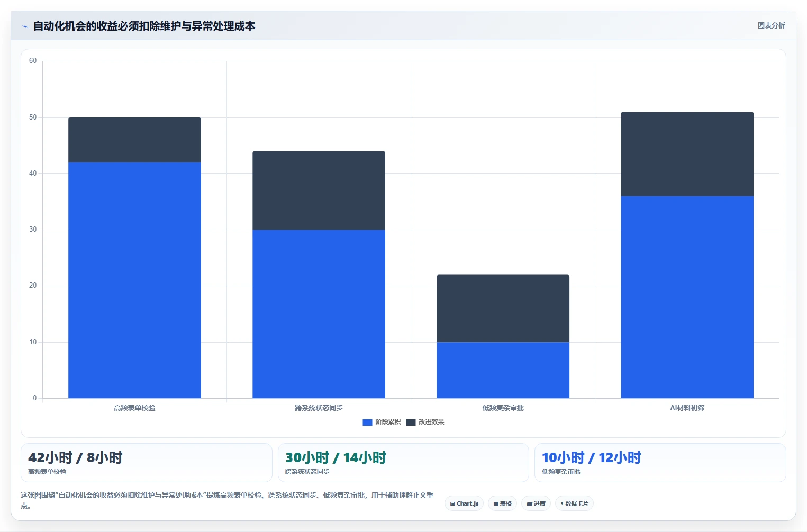Click the 图表分析 label in the header
The width and height of the screenshot is (807, 532).
771,25
